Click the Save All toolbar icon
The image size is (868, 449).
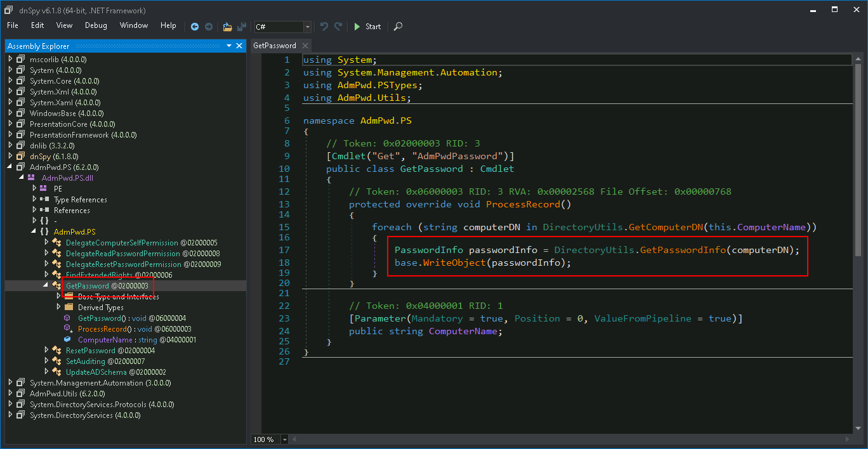(241, 27)
